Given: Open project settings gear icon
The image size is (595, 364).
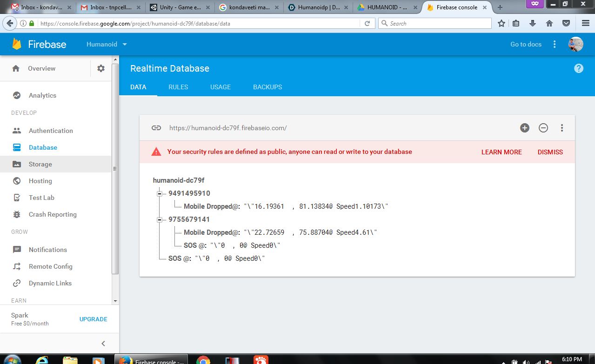Looking at the screenshot, I should [101, 68].
